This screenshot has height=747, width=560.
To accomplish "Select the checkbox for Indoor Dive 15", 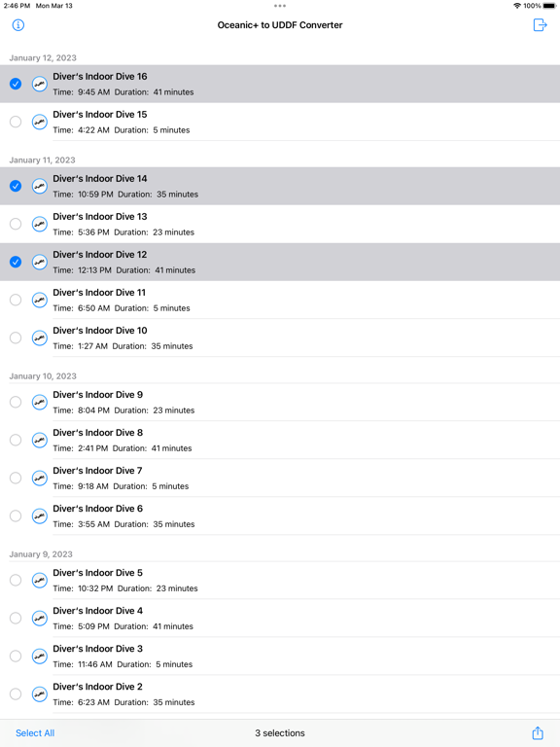I will [16, 122].
